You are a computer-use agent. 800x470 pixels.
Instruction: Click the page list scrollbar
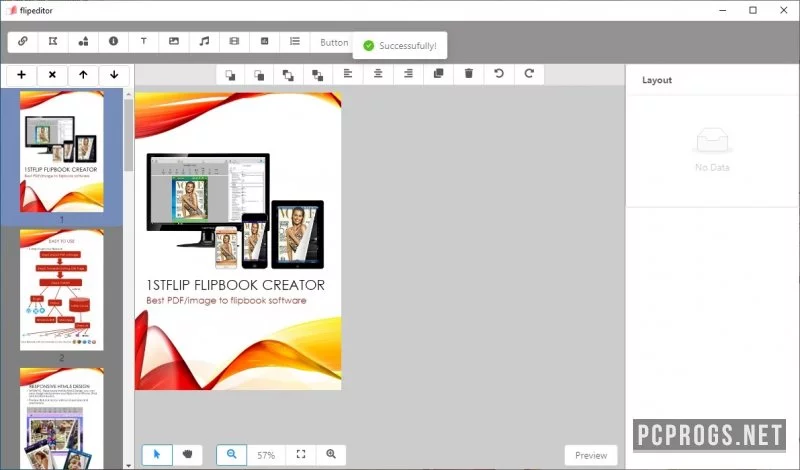click(x=128, y=135)
